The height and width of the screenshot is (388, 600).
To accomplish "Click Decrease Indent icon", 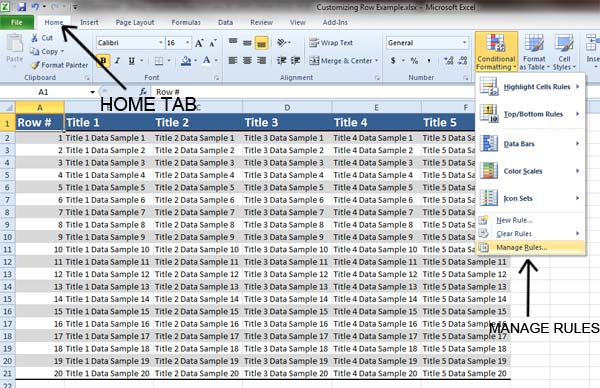I will coord(282,60).
